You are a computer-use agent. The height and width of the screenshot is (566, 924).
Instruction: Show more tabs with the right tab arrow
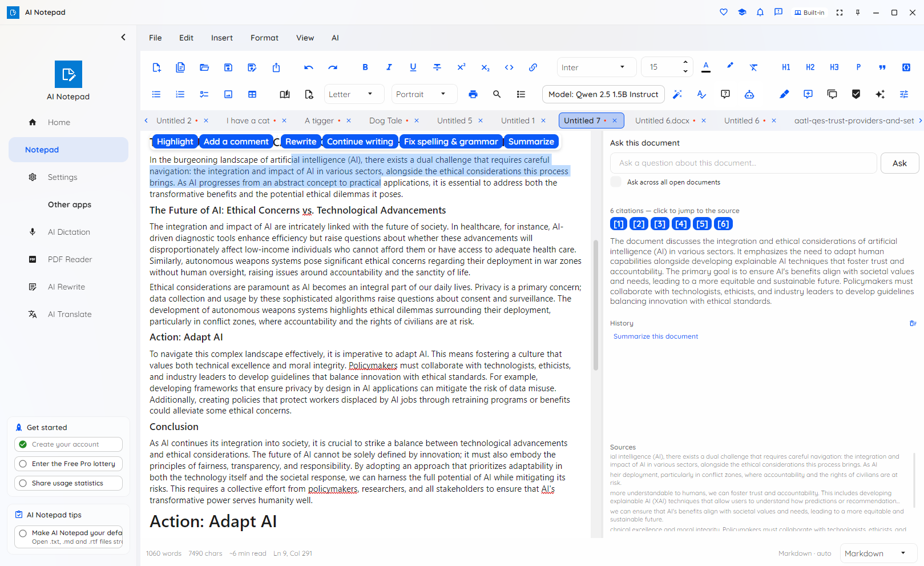point(920,121)
